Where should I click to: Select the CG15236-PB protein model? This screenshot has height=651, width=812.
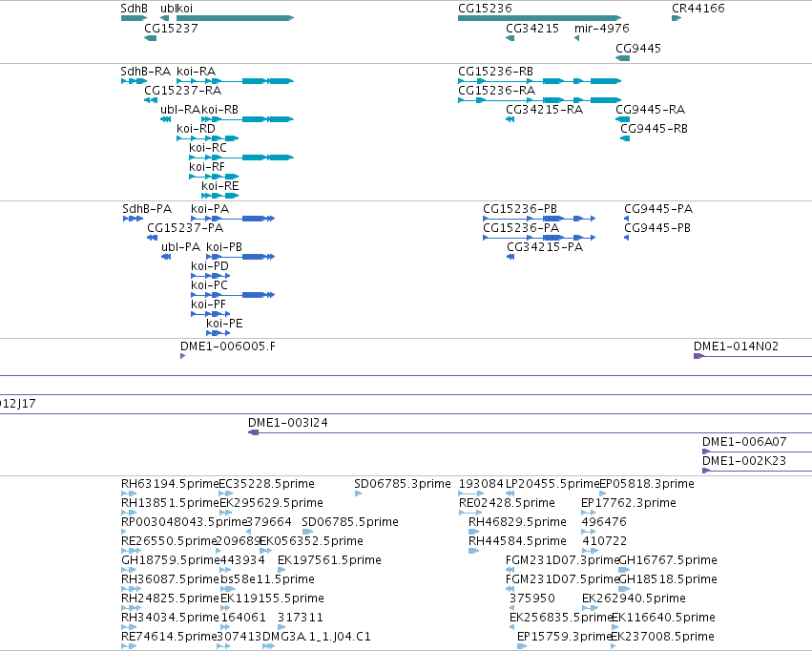[x=539, y=219]
